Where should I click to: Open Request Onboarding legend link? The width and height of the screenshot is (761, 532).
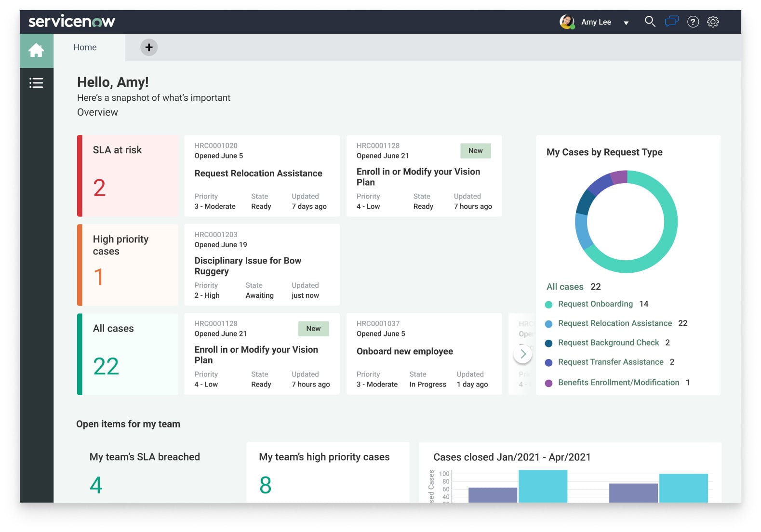(x=595, y=304)
